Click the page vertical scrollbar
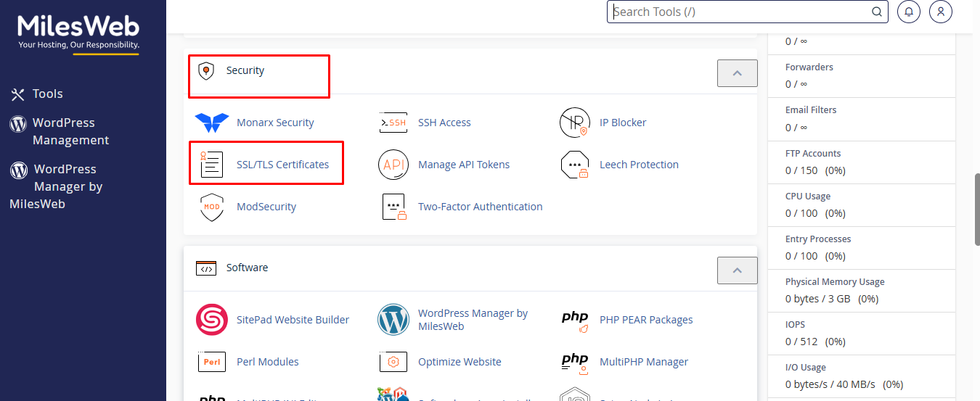Screen dimensions: 980x401 [x=977, y=210]
